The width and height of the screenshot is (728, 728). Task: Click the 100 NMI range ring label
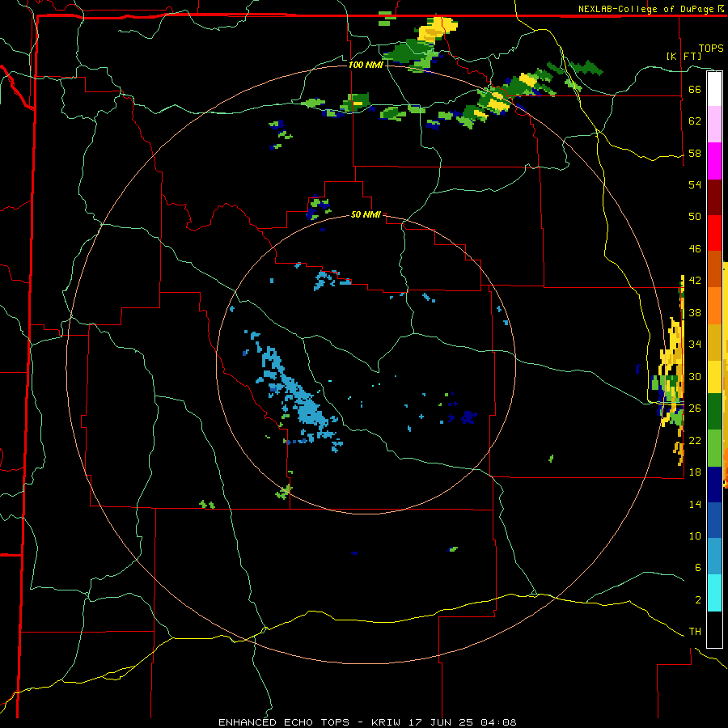(x=366, y=65)
